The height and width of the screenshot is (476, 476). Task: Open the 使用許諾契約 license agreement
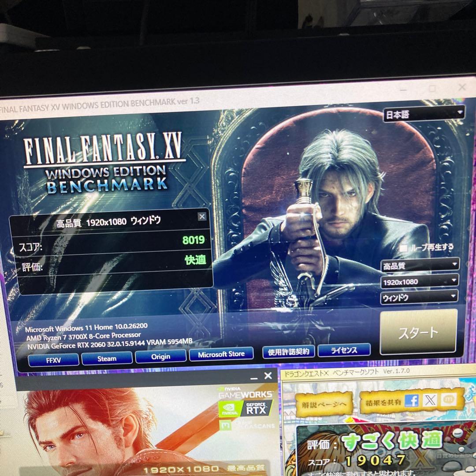[x=289, y=351]
